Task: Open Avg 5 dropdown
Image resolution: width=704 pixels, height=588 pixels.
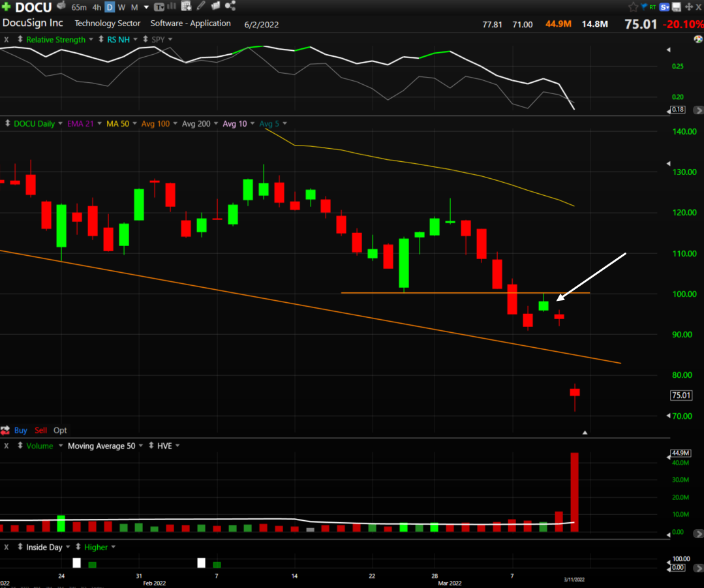Action: coord(284,123)
